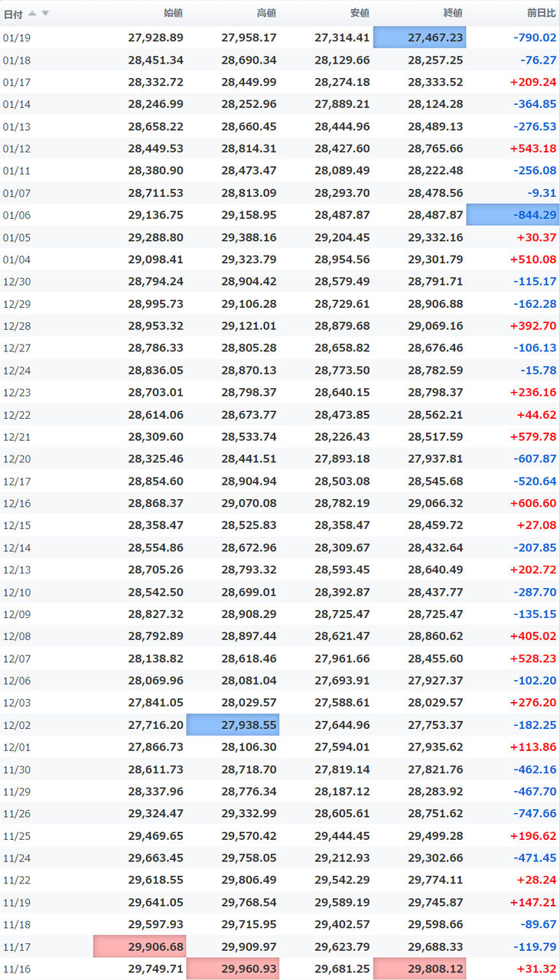Image resolution: width=560 pixels, height=980 pixels.
Task: Click the date cell 11/17
Action: (17, 947)
